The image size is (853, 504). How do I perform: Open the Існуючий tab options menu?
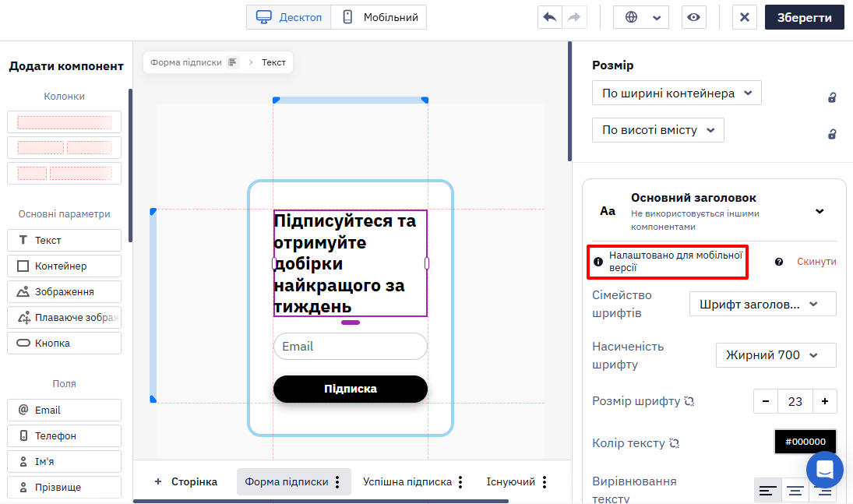[x=545, y=481]
